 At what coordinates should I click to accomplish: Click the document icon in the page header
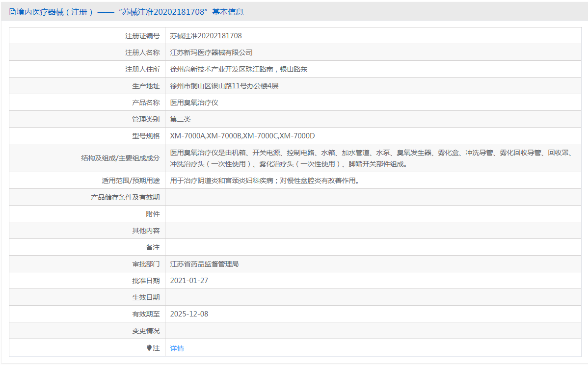coord(12,12)
